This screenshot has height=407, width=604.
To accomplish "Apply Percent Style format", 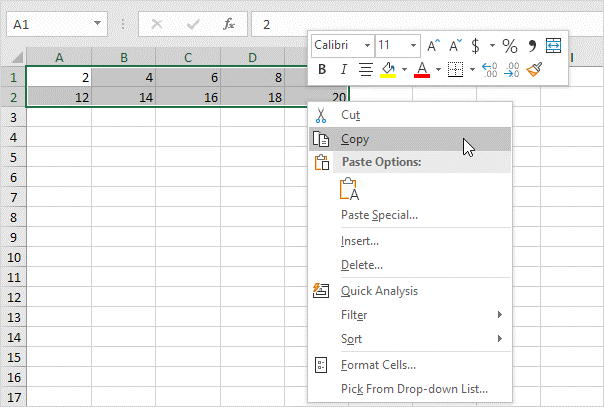I will [509, 45].
